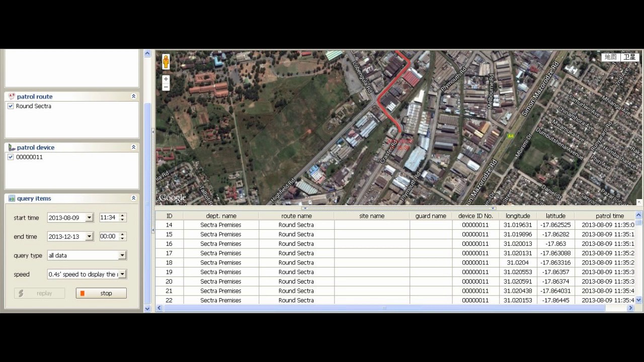The height and width of the screenshot is (362, 644).
Task: Switch map to 地图 map view
Action: pos(610,57)
